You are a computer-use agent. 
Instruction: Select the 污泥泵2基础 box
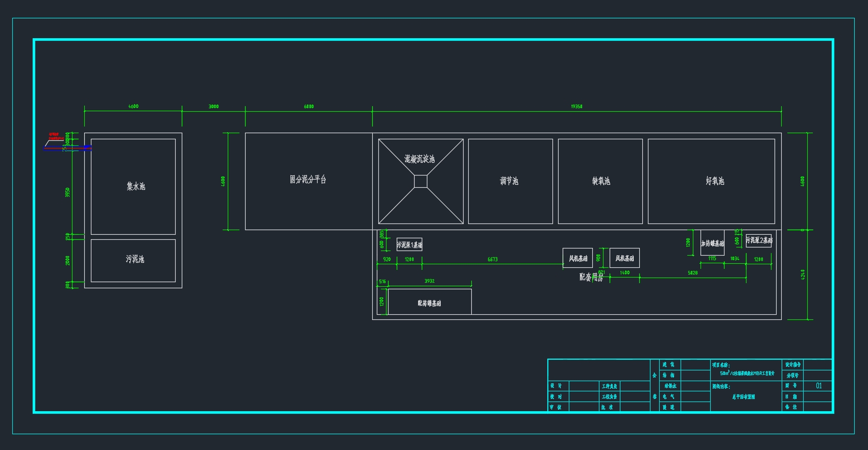[759, 240]
